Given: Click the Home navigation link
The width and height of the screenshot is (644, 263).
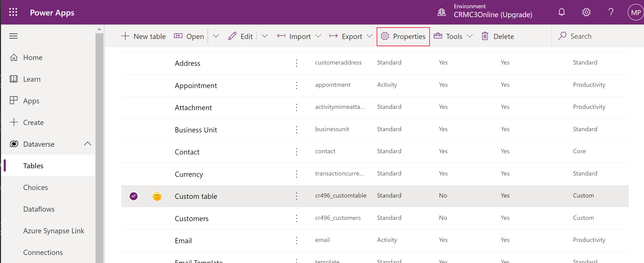Looking at the screenshot, I should (33, 57).
